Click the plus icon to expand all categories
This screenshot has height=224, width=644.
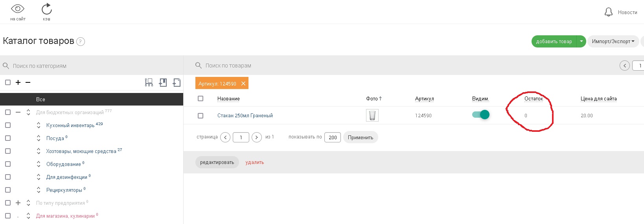tap(18, 82)
